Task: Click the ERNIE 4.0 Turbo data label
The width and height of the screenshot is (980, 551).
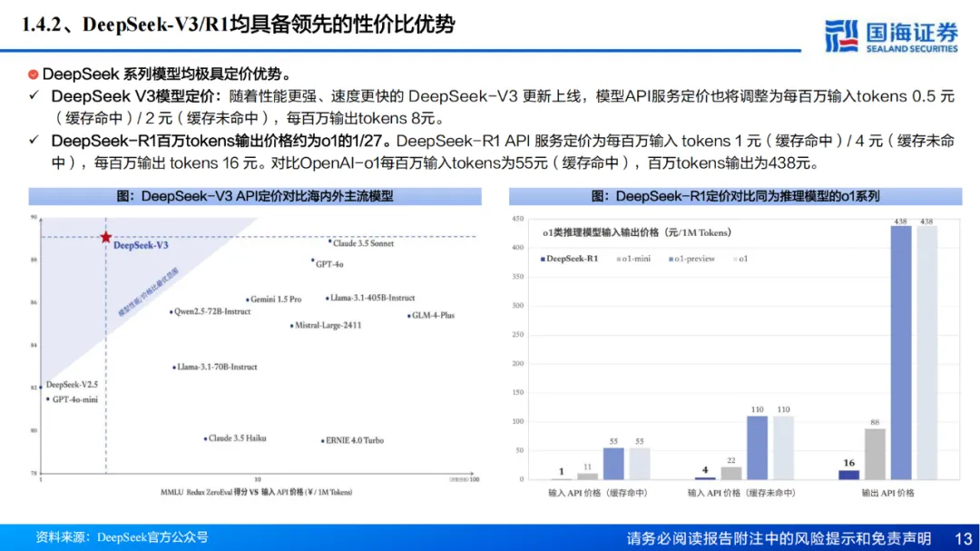Action: pyautogui.click(x=355, y=440)
